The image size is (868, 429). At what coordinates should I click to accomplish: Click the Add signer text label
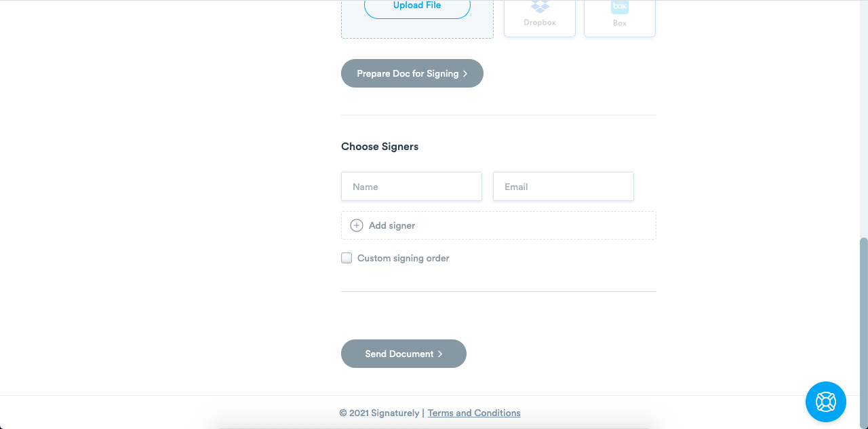point(392,225)
